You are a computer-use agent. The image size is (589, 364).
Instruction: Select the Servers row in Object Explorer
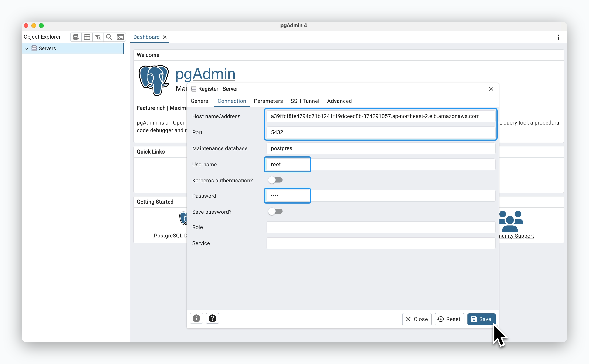click(72, 48)
